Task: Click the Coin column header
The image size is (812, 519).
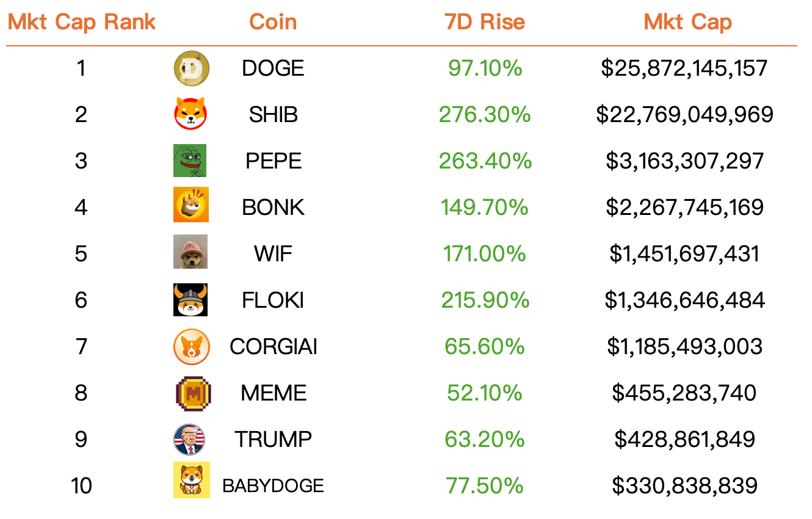Action: point(274,23)
